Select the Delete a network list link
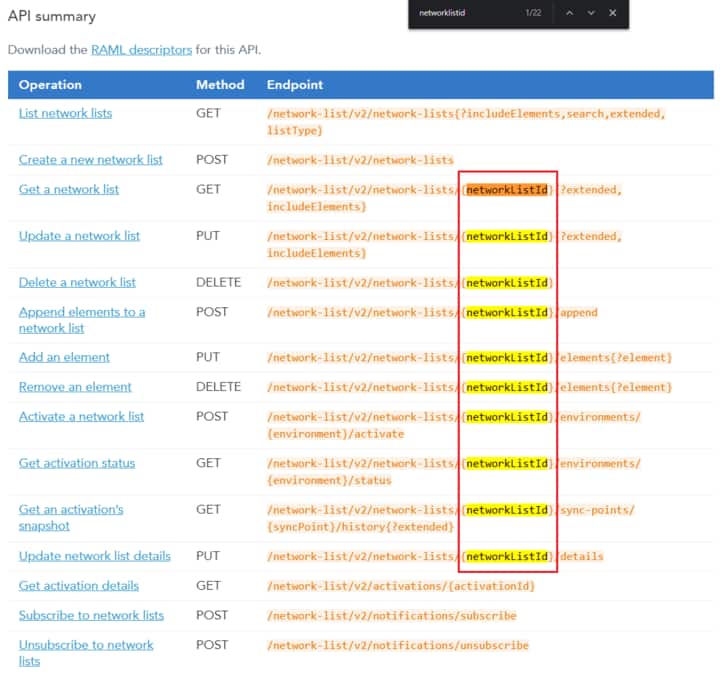Screen dimensions: 720x674 coord(77,282)
